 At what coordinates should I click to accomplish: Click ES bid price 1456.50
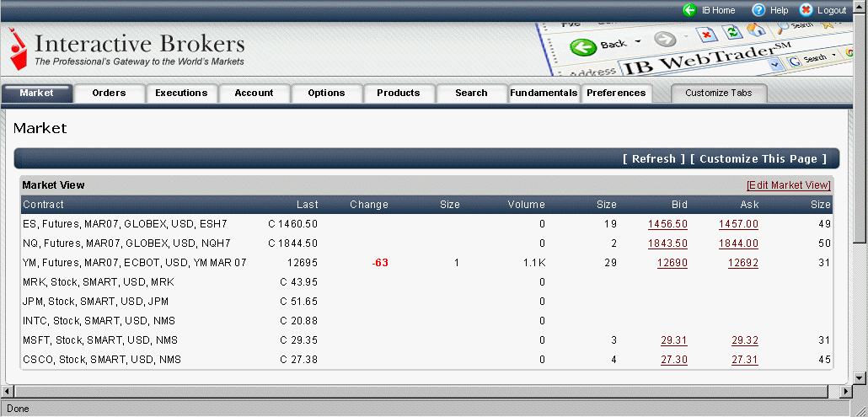pos(667,224)
